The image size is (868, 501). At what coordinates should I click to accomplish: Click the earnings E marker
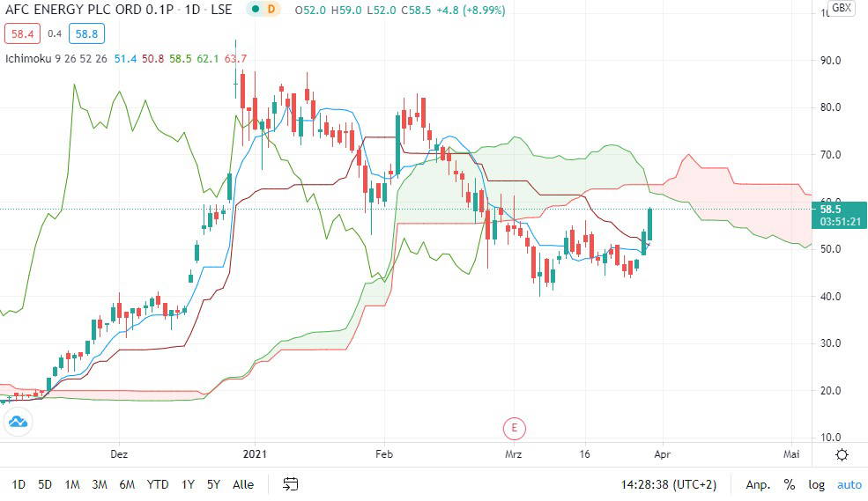click(515, 428)
